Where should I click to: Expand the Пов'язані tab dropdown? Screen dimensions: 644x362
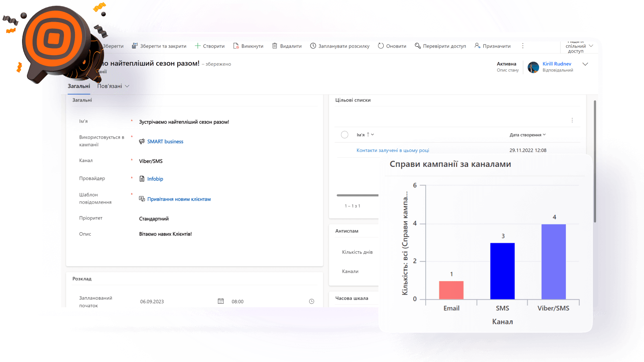(127, 86)
